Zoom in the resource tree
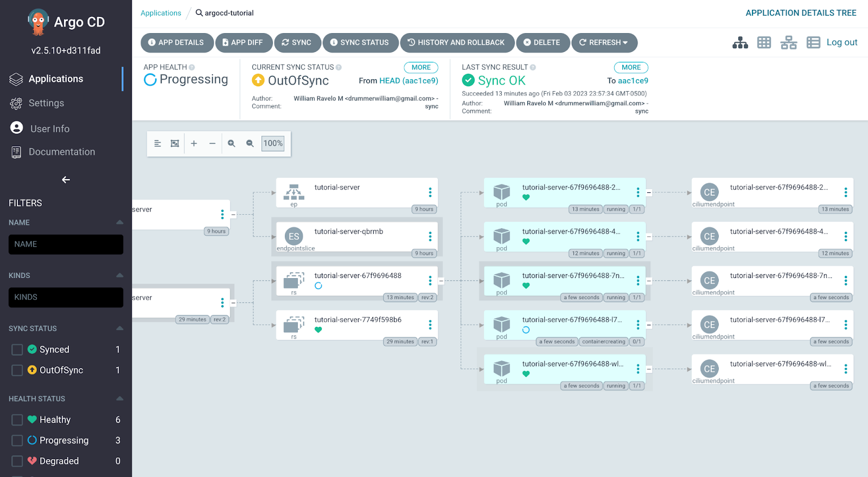The width and height of the screenshot is (868, 477). tap(232, 144)
